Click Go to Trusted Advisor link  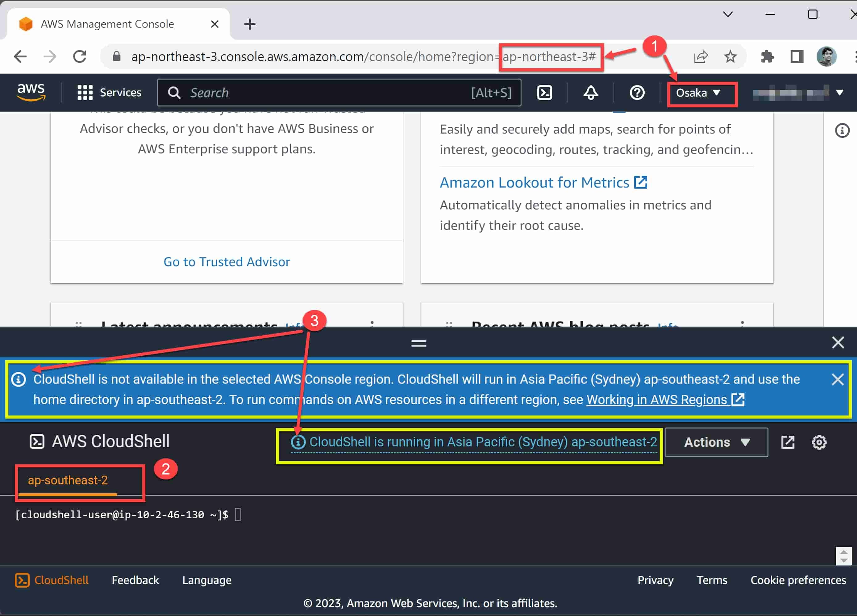click(227, 262)
